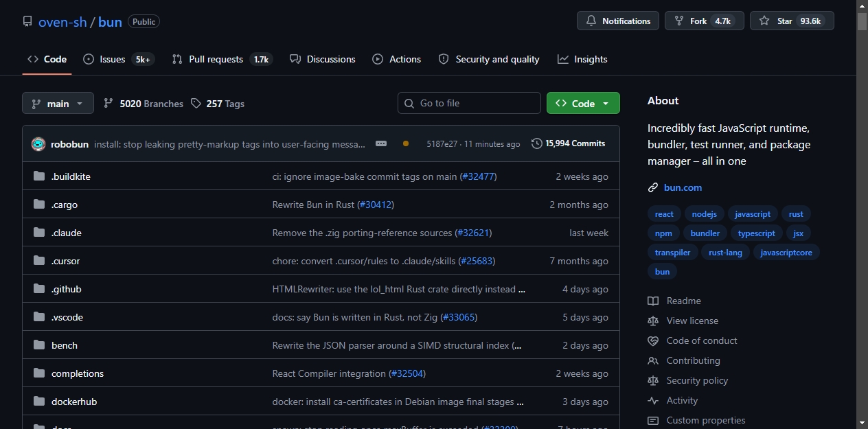Open the latest commit message link
Screen dimensions: 868x429
click(230, 144)
